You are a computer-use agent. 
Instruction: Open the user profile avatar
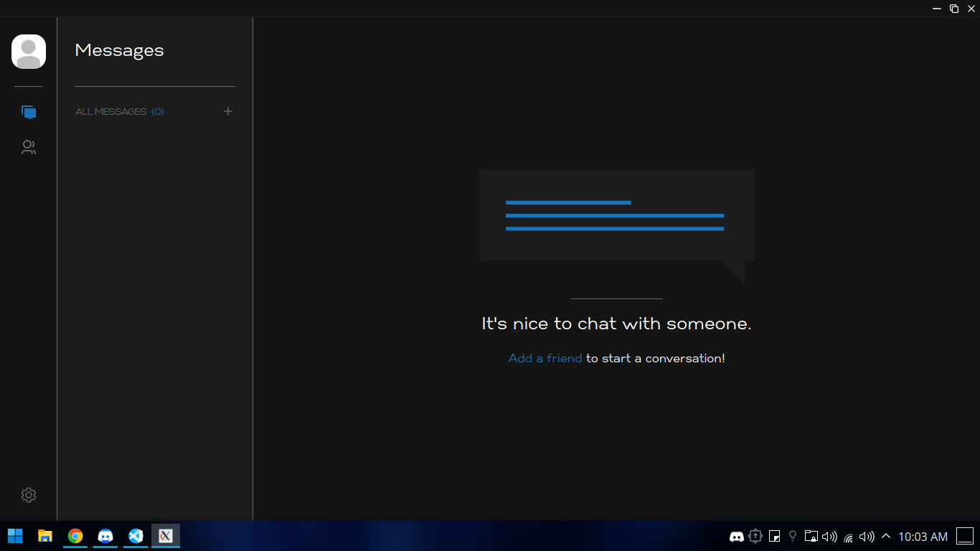click(x=29, y=52)
